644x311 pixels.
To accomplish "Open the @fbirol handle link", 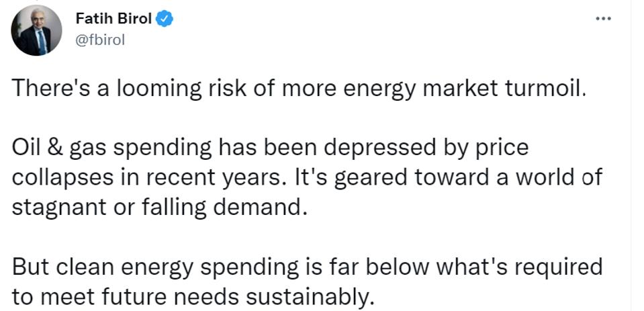I will [x=101, y=39].
